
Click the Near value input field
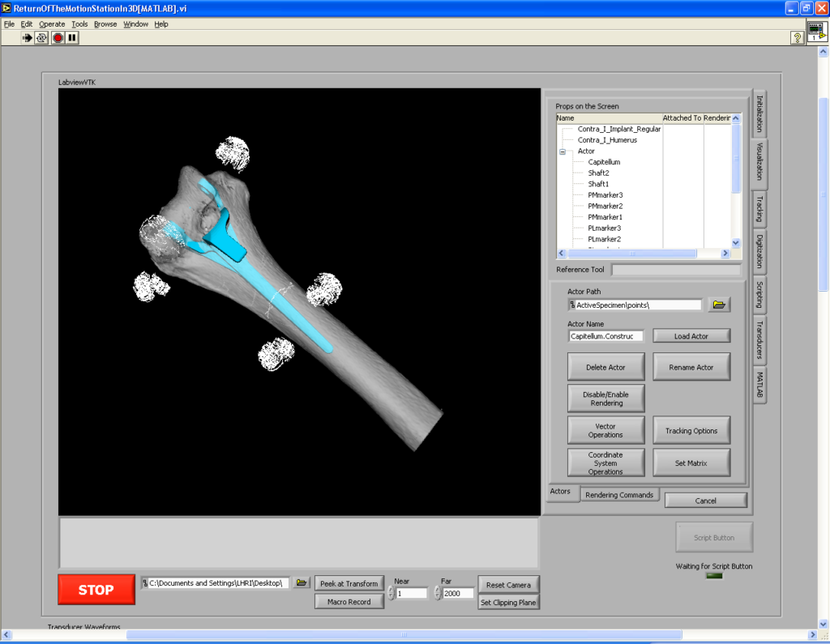click(x=411, y=594)
